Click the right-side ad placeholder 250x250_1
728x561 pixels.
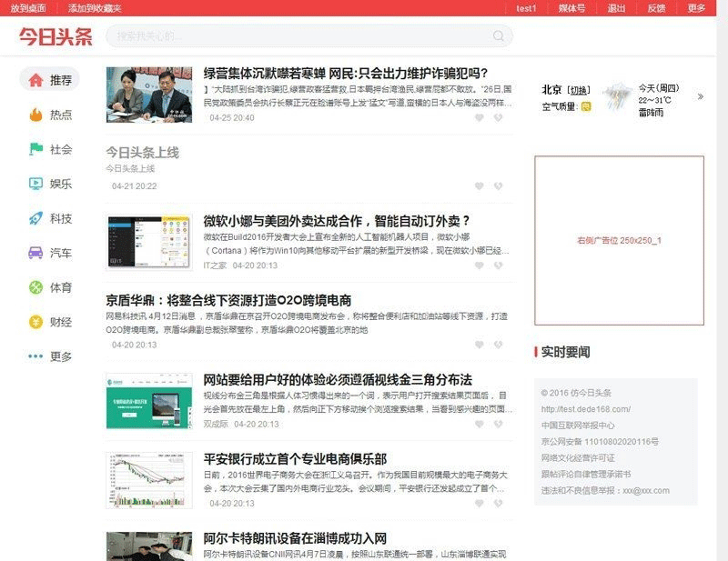pyautogui.click(x=619, y=240)
